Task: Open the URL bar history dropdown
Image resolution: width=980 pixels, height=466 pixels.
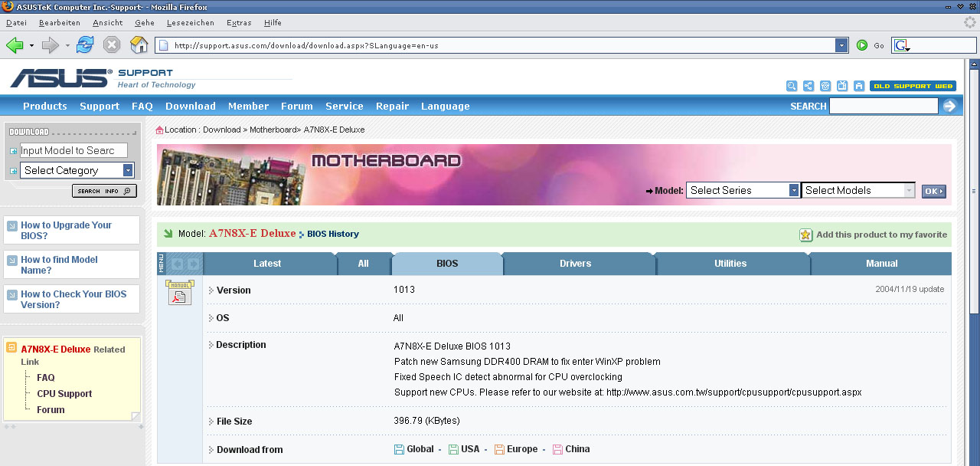Action: (841, 45)
